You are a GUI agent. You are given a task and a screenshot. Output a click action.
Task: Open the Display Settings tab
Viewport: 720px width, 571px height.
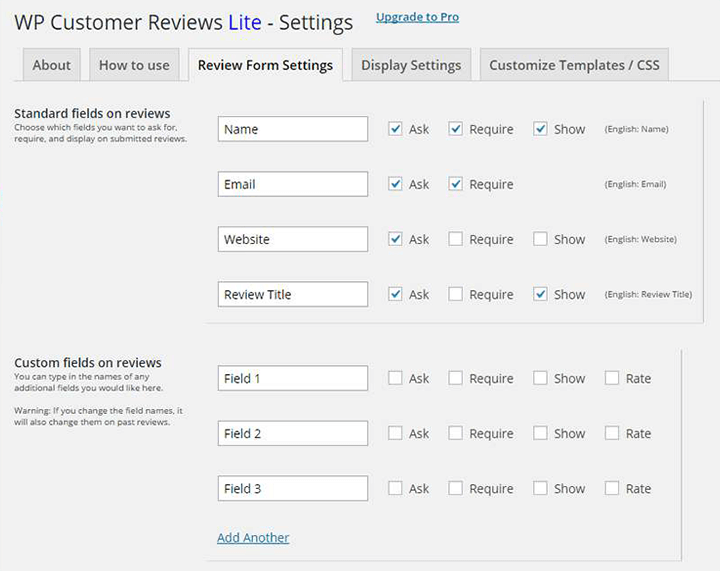tap(411, 65)
